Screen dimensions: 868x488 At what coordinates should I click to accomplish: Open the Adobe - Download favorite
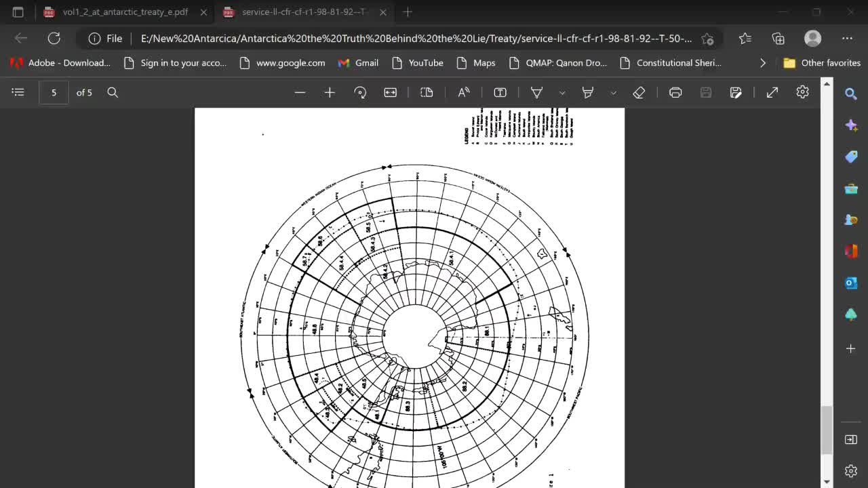pyautogui.click(x=60, y=63)
